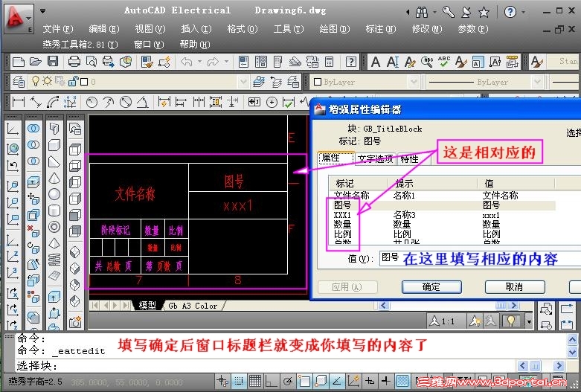Select the Radius dimension tool

click(x=92, y=101)
